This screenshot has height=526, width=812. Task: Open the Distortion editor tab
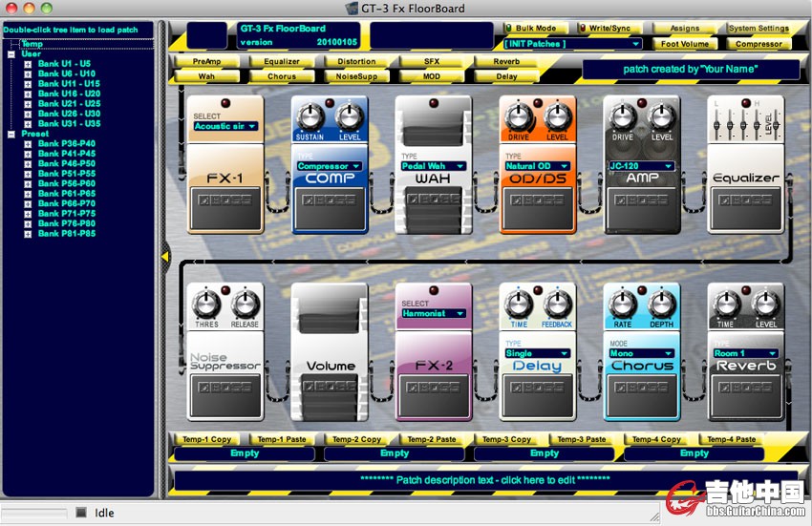pos(357,61)
